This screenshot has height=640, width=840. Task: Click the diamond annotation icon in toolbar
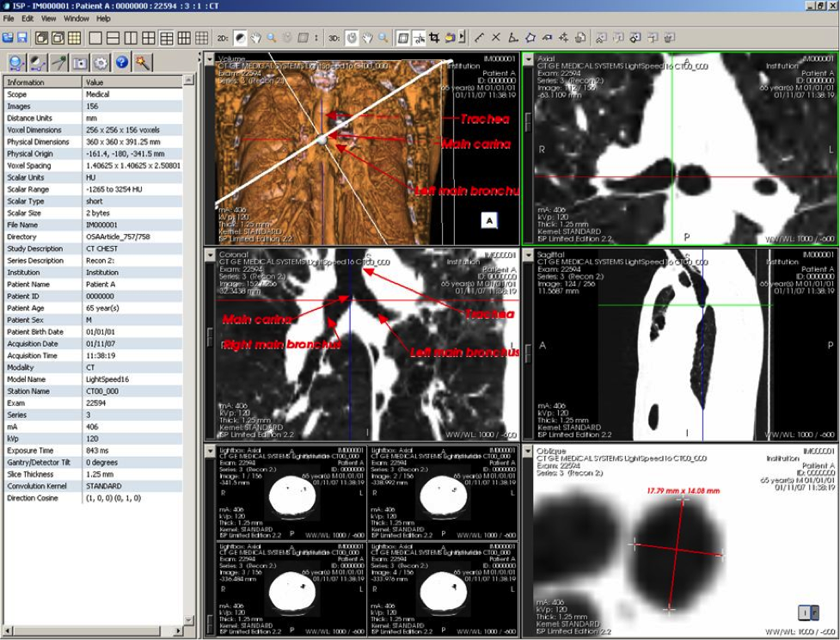click(x=635, y=38)
